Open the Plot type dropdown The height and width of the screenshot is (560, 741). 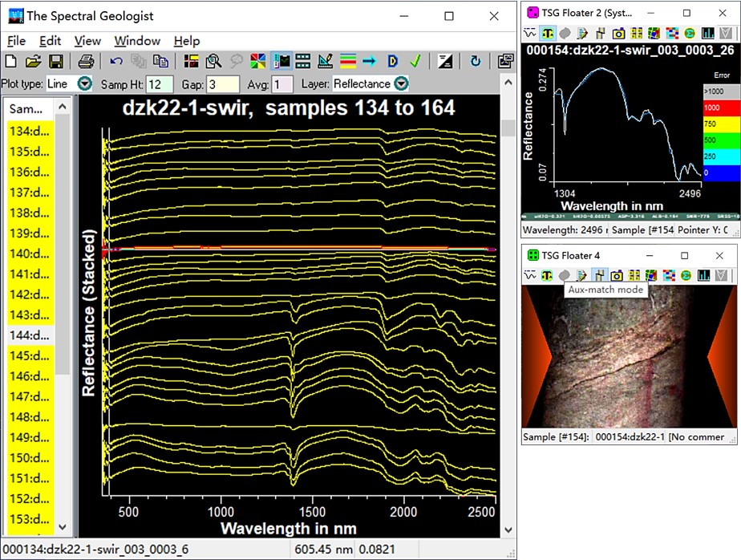click(x=84, y=83)
